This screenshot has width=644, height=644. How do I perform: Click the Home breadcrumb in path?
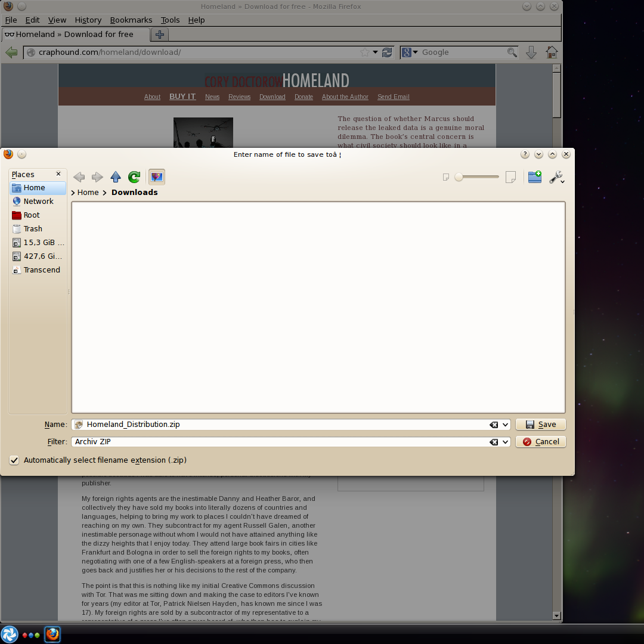(88, 193)
